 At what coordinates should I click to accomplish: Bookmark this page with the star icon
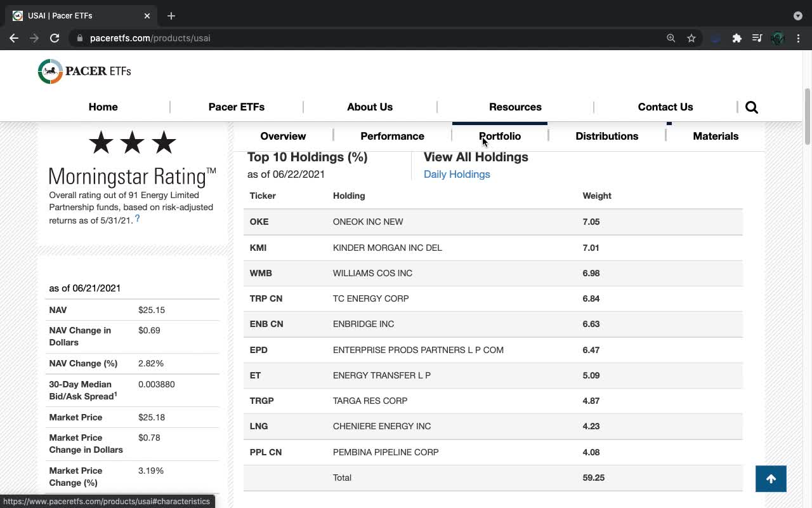tap(691, 38)
